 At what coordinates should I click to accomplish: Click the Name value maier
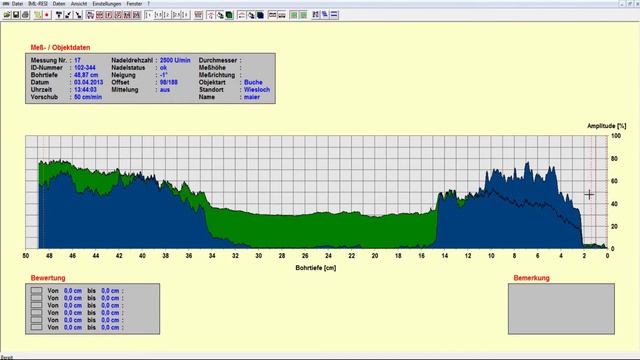[x=252, y=97]
